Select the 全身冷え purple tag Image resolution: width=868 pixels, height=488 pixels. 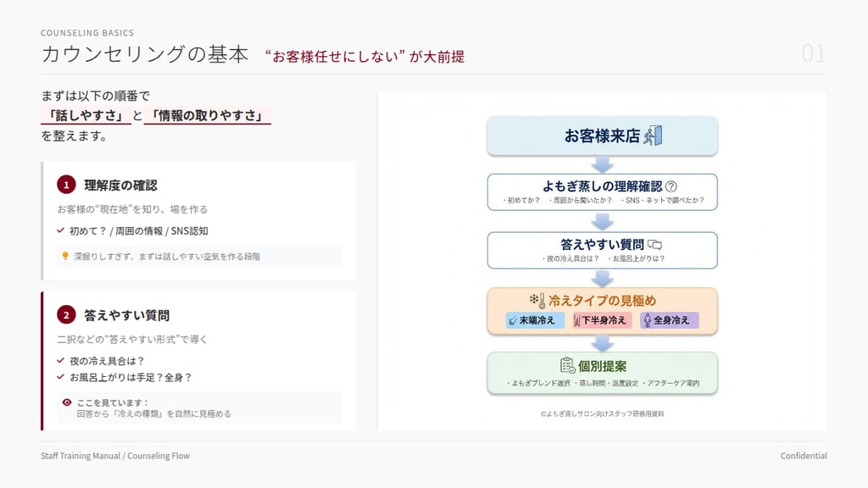click(x=669, y=320)
